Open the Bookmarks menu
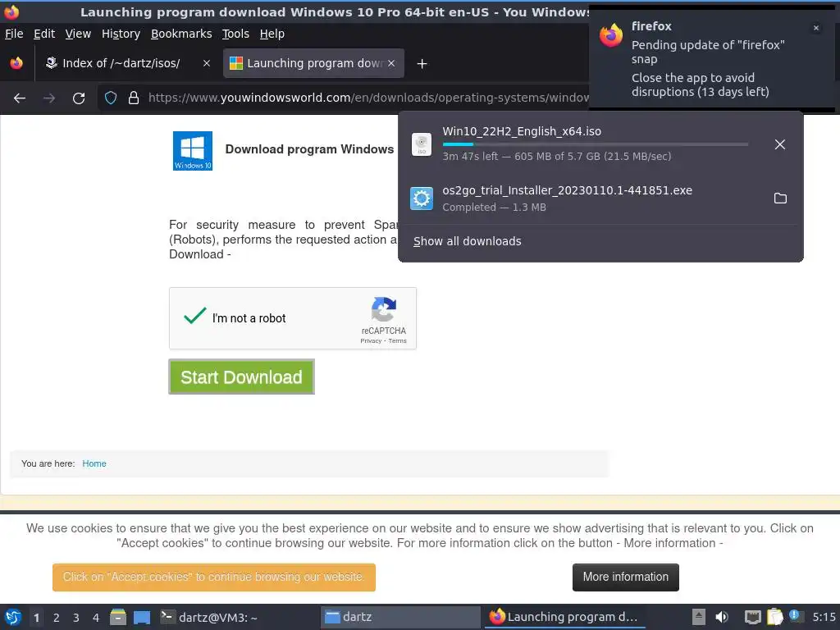The image size is (840, 630). [181, 34]
